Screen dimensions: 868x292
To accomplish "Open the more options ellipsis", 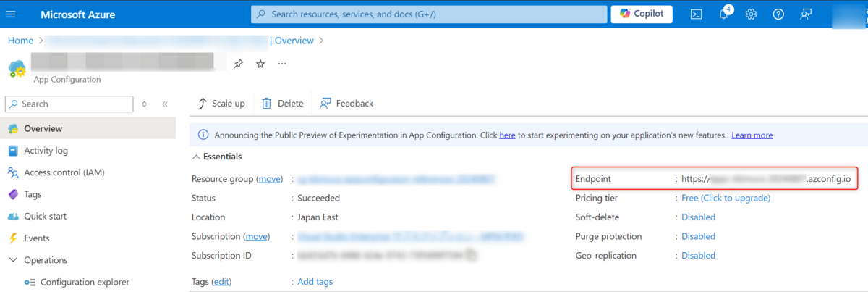I will 282,64.
